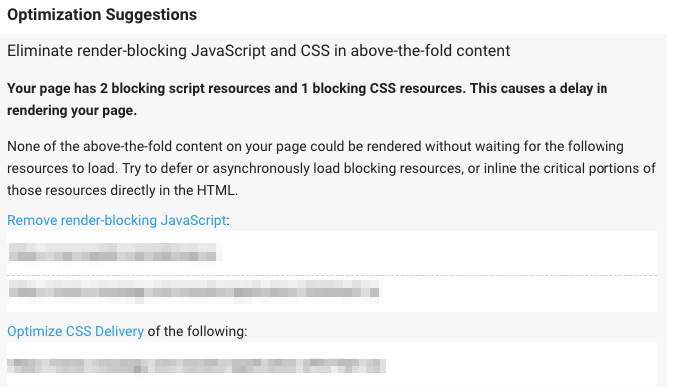Select the Eliminate render-blocking JavaScript and CSS title

point(259,51)
